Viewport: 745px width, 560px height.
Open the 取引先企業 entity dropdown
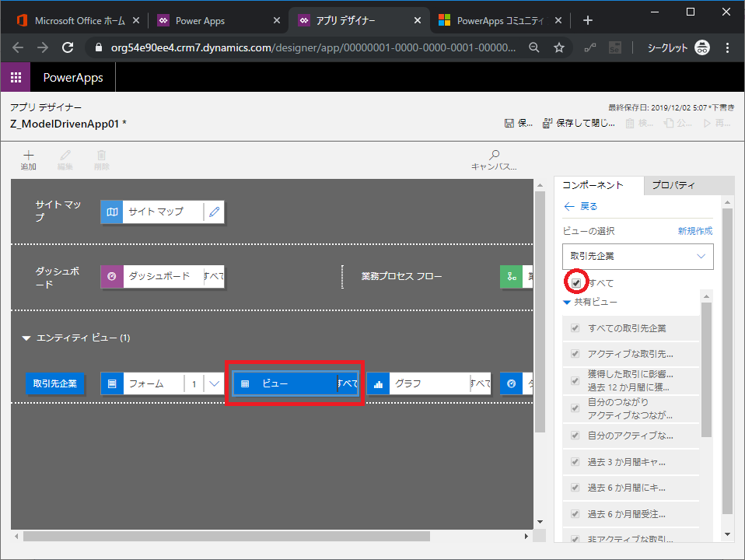click(x=638, y=256)
